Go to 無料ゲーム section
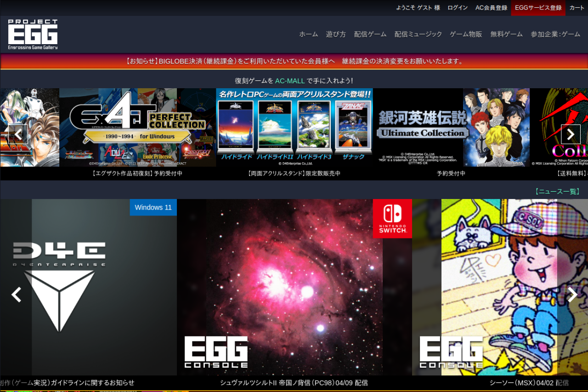Screen dimensions: 588x392 point(506,34)
